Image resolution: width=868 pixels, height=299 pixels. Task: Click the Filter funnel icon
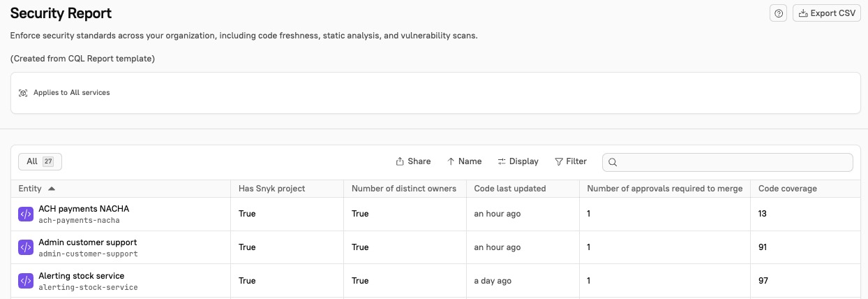[559, 161]
